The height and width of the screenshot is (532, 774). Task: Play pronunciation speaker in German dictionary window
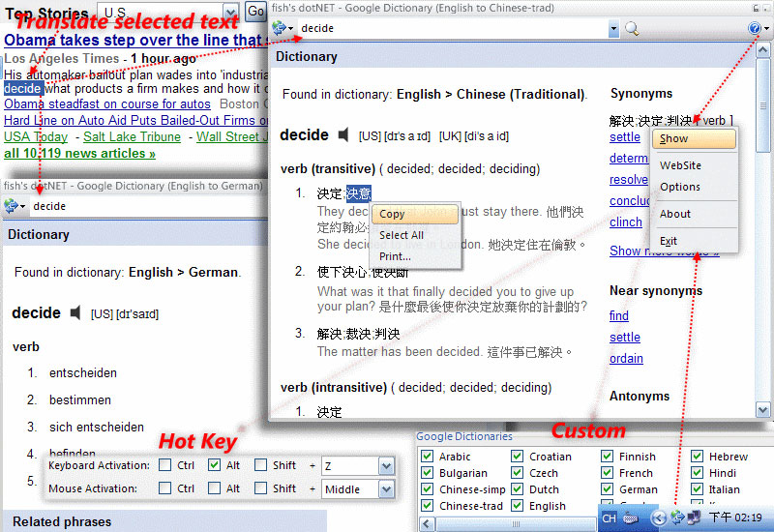(x=75, y=312)
